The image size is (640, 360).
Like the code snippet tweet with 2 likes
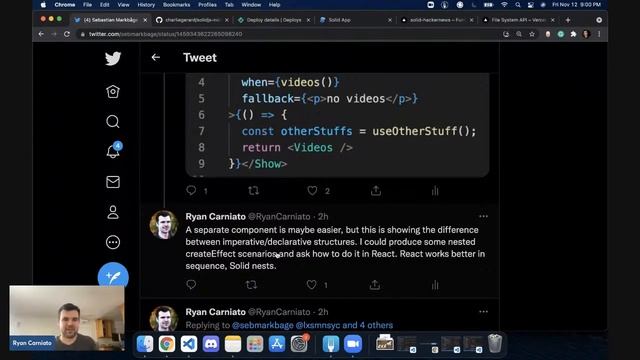(312, 191)
